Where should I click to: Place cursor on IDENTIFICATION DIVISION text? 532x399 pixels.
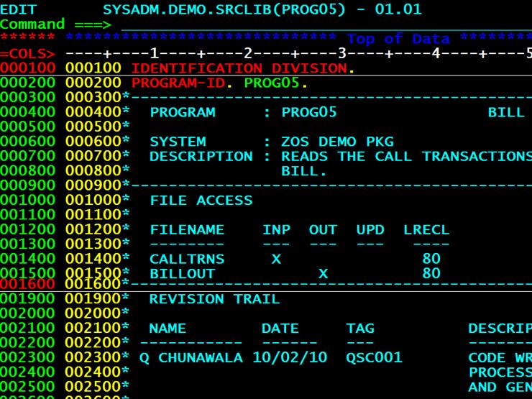239,69
